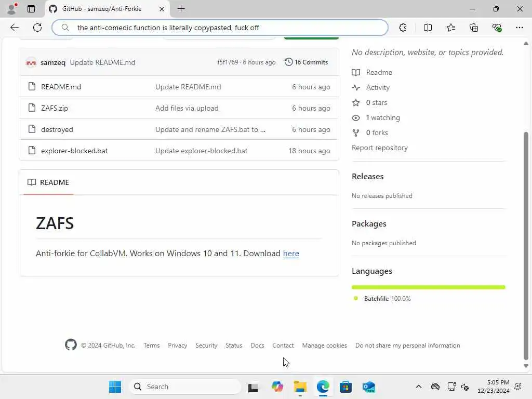Open File Explorer from taskbar
Image resolution: width=532 pixels, height=399 pixels.
click(300, 387)
